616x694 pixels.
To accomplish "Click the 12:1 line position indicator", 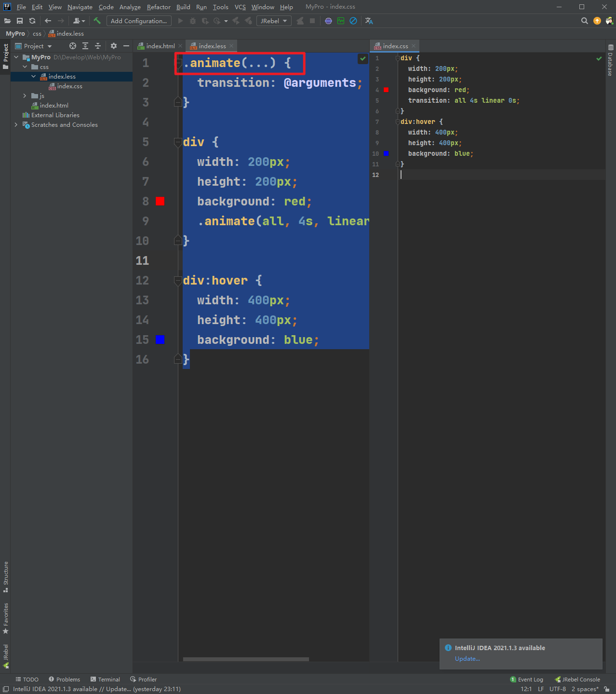I will pyautogui.click(x=526, y=689).
